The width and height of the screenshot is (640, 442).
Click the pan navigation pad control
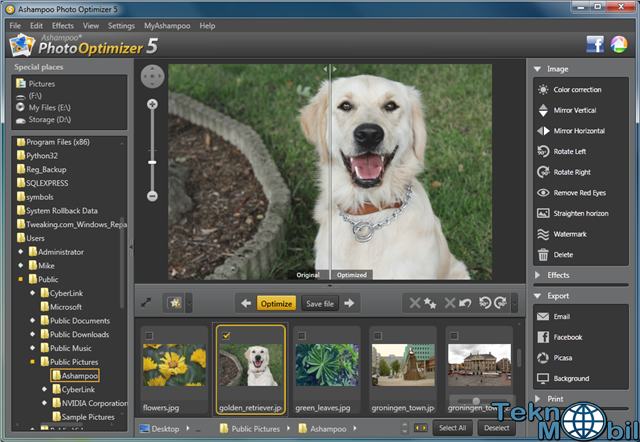(152, 76)
